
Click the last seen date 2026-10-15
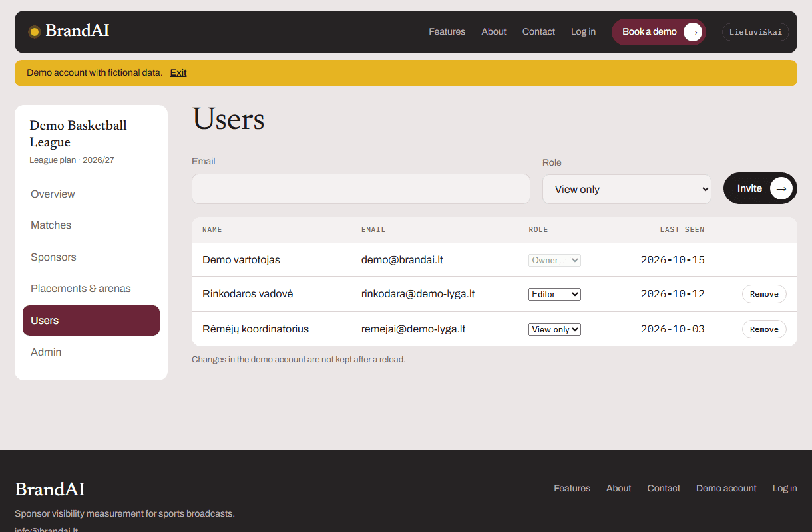(672, 260)
